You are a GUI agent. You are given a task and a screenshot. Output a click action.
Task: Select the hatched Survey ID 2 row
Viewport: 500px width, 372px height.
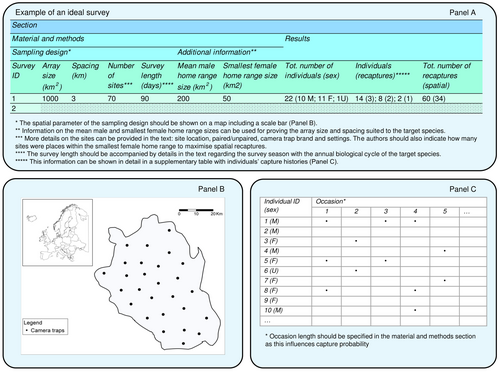[x=246, y=108]
